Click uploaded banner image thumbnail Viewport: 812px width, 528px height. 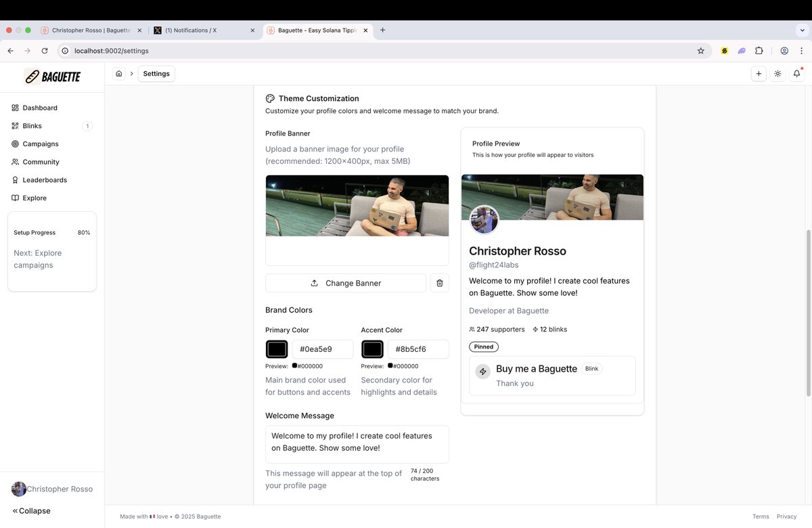click(357, 206)
